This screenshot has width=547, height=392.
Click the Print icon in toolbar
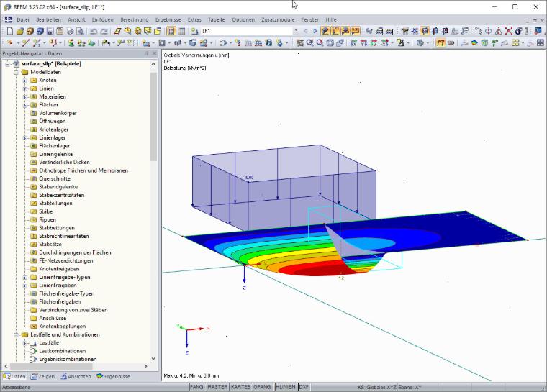pyautogui.click(x=70, y=31)
